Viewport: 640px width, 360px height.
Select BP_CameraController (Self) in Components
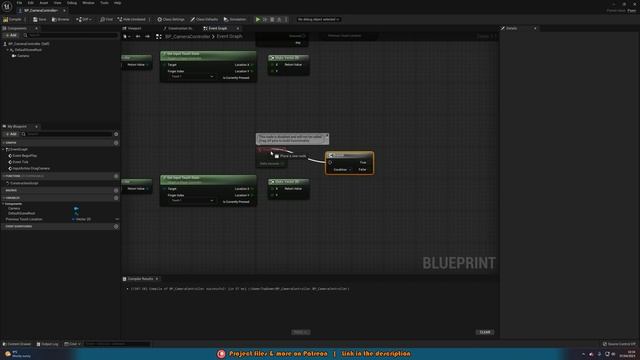coord(29,44)
